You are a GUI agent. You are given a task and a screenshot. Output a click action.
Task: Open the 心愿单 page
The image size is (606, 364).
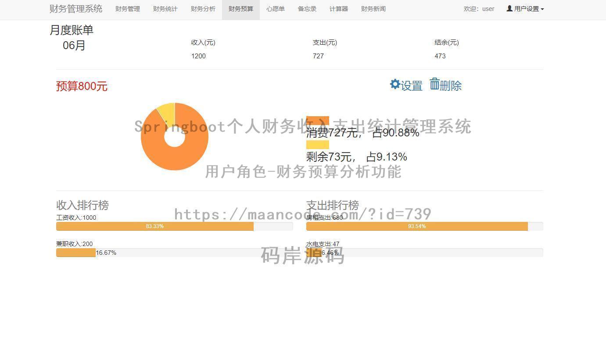276,9
